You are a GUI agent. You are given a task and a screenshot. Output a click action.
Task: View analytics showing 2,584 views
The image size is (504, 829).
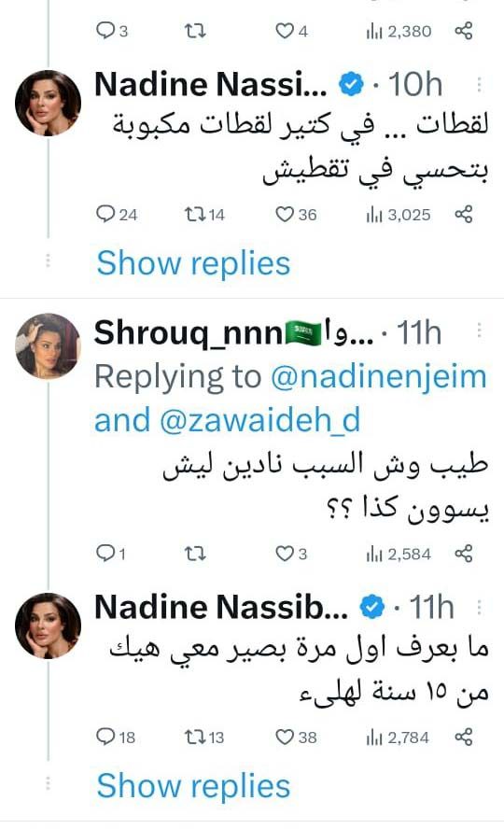[x=399, y=554]
